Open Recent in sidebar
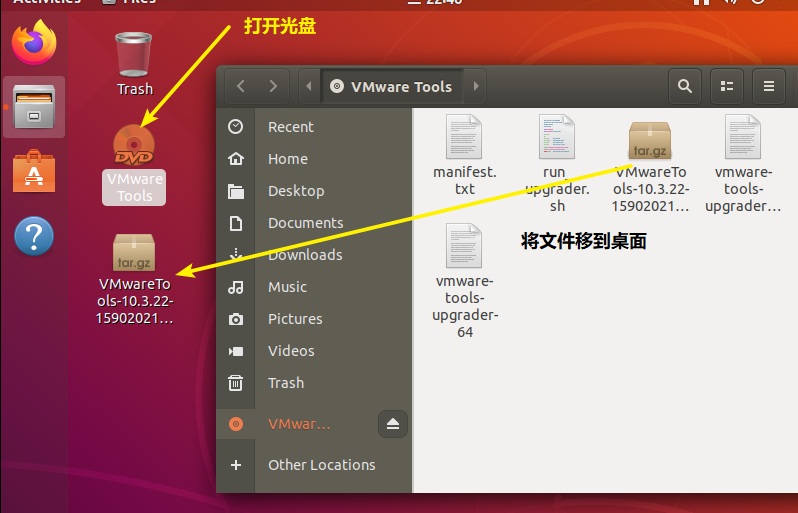 point(314,127)
